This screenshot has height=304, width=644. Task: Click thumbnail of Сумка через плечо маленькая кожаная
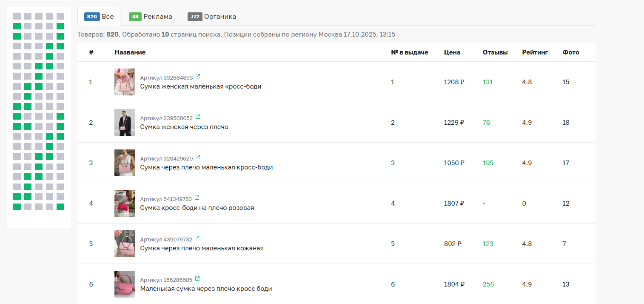coord(125,244)
